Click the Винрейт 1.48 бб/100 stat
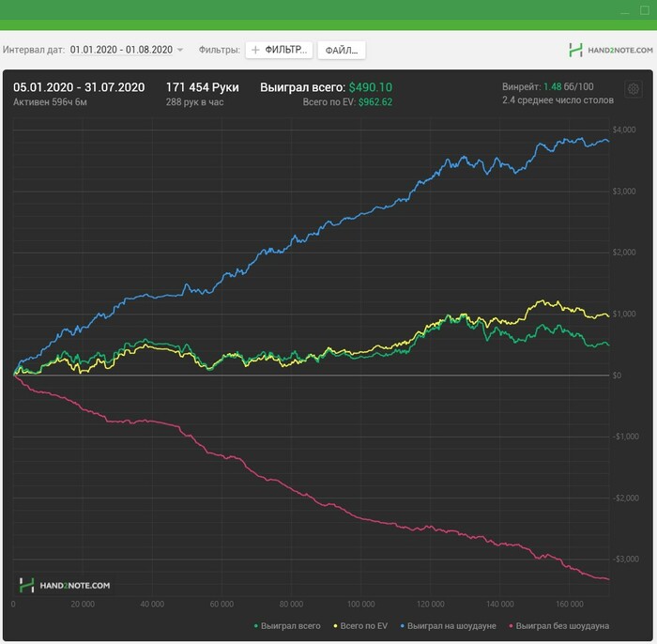The height and width of the screenshot is (644, 657). click(x=547, y=86)
